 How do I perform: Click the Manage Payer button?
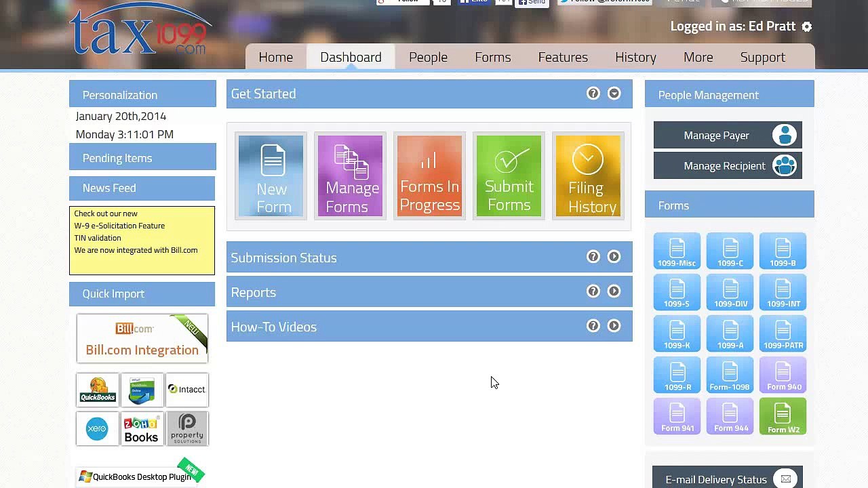click(x=728, y=135)
